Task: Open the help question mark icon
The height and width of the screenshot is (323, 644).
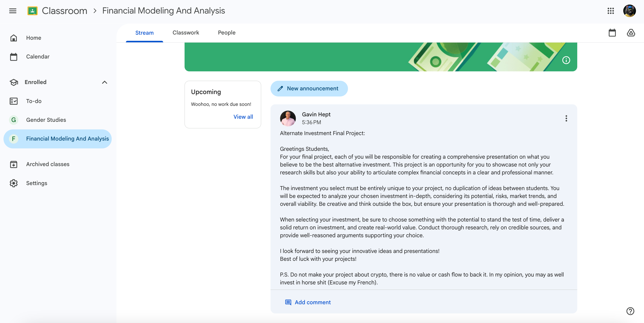Action: tap(630, 311)
